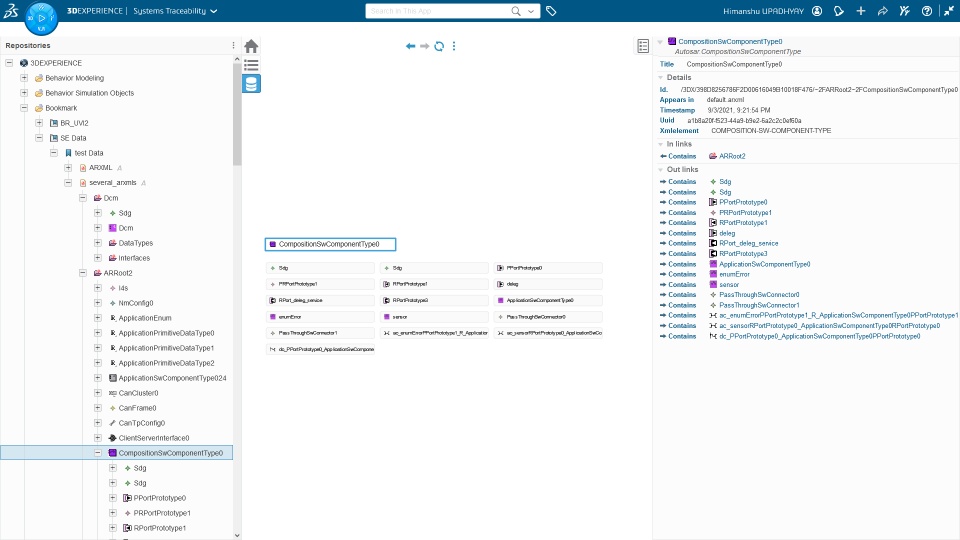Click the home icon in side toolbar

(x=251, y=47)
